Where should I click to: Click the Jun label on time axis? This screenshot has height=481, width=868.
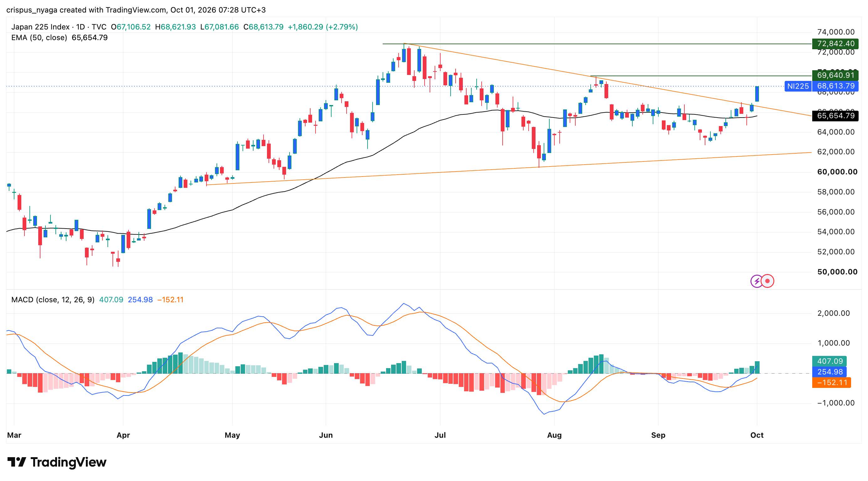click(326, 435)
